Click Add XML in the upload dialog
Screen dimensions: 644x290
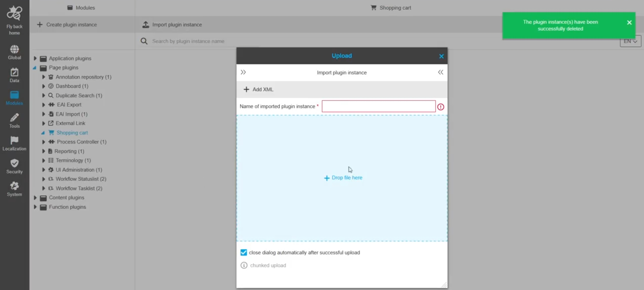coord(258,89)
